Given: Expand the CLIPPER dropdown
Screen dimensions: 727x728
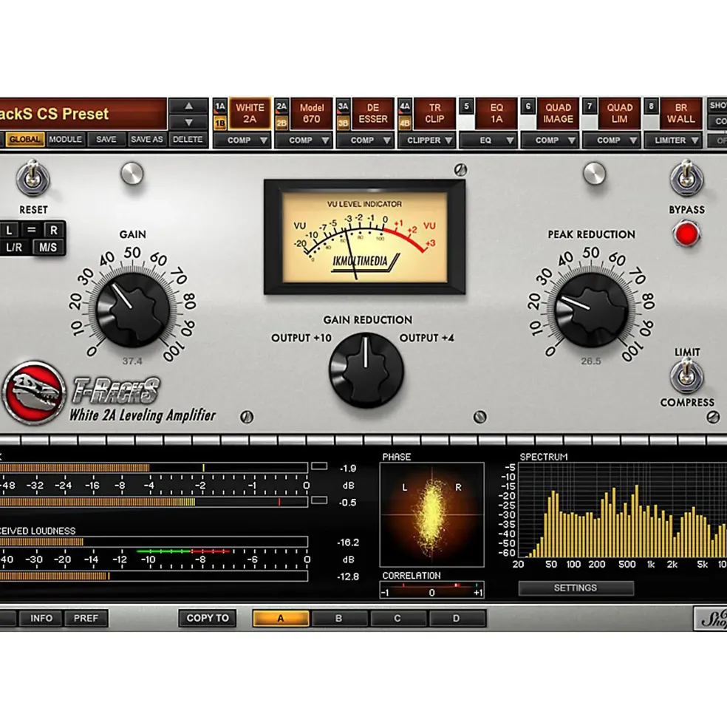Looking at the screenshot, I should pyautogui.click(x=427, y=140).
